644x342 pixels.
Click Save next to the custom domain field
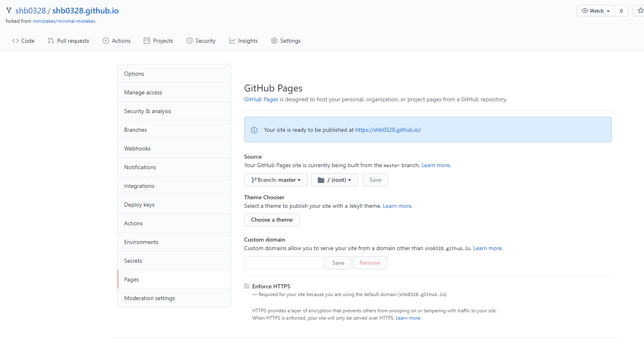click(x=338, y=263)
